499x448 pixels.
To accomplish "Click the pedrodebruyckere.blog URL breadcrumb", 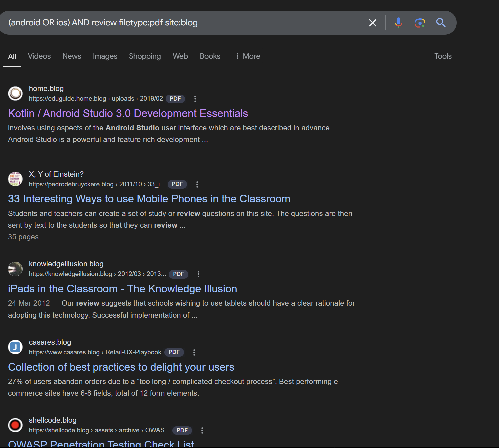I will click(97, 184).
